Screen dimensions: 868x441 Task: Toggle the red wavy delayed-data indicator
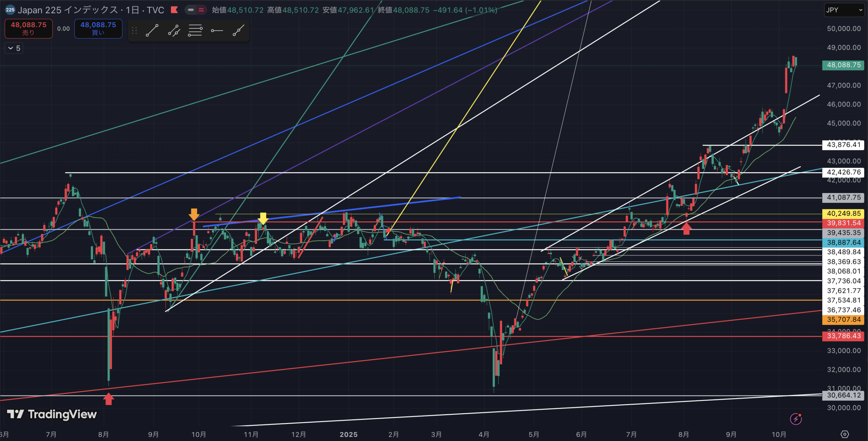point(201,10)
